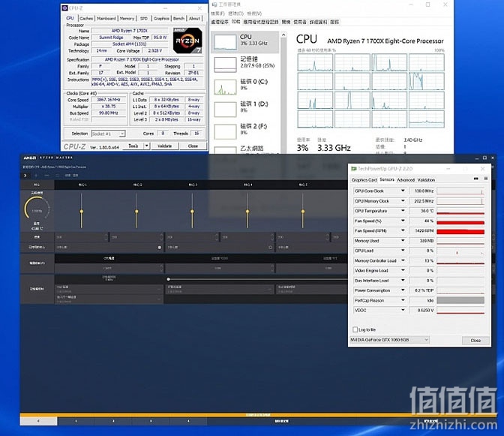Screen dimensions: 504x436
Task: Expand Ryzen Master sidebar chevron arrow
Action: [x=25, y=176]
